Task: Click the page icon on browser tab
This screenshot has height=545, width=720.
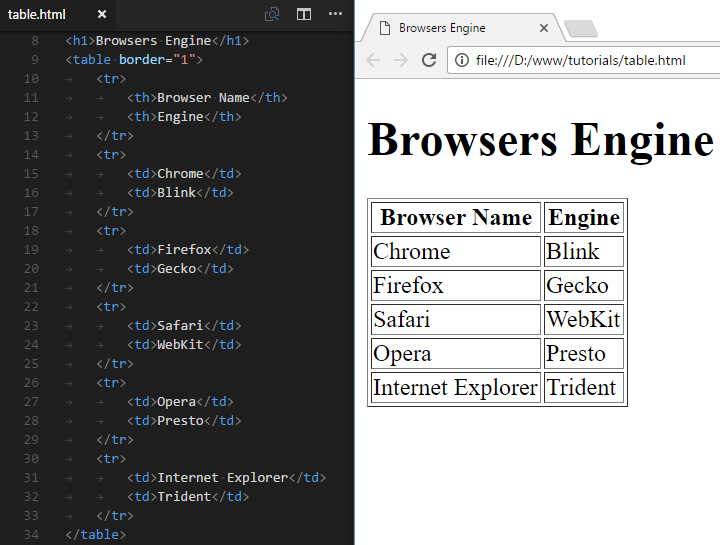Action: (x=385, y=28)
